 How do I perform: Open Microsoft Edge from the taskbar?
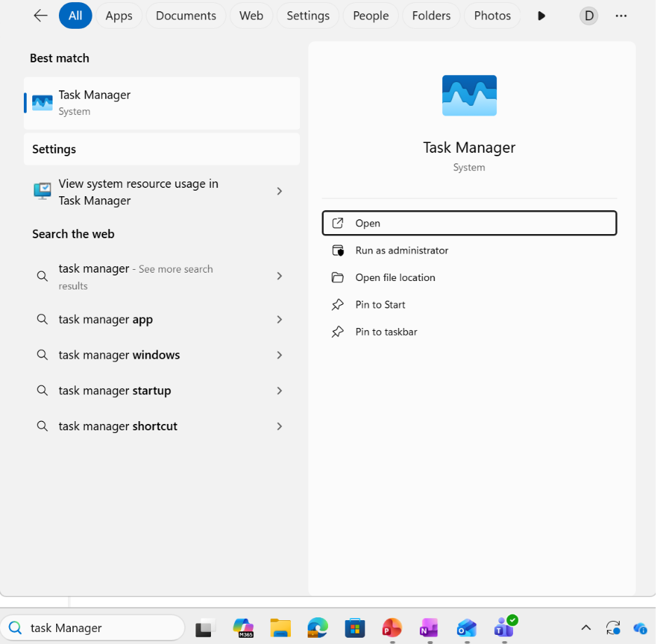coord(317,627)
